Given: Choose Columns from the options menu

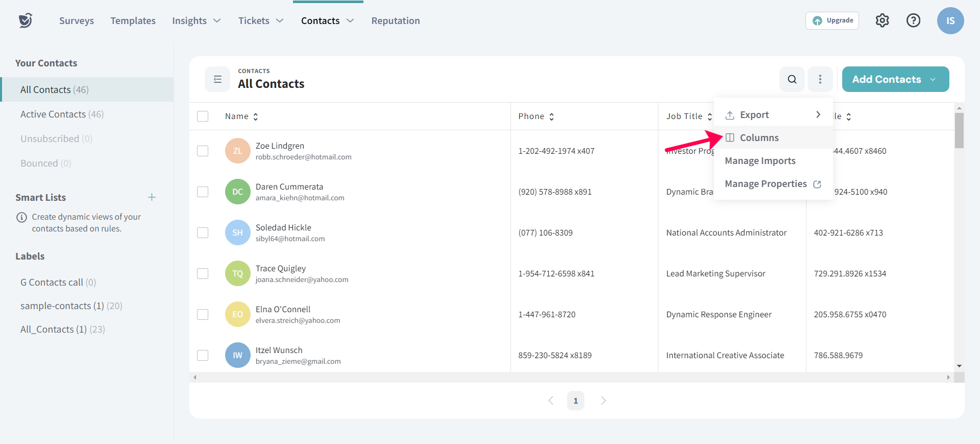Looking at the screenshot, I should (759, 137).
